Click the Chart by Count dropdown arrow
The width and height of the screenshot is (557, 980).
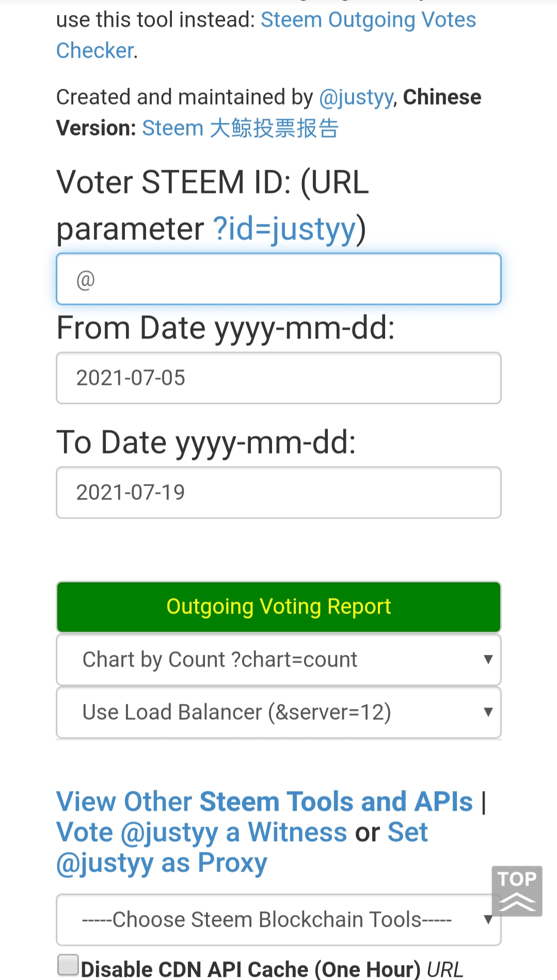[x=488, y=660]
